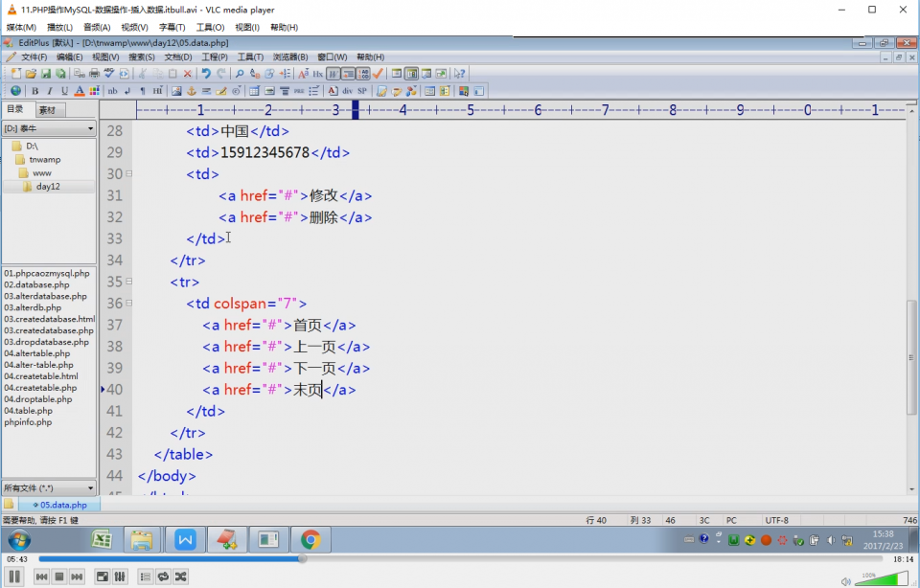920x588 pixels.
Task: Click the Redo arrow icon
Action: (221, 74)
